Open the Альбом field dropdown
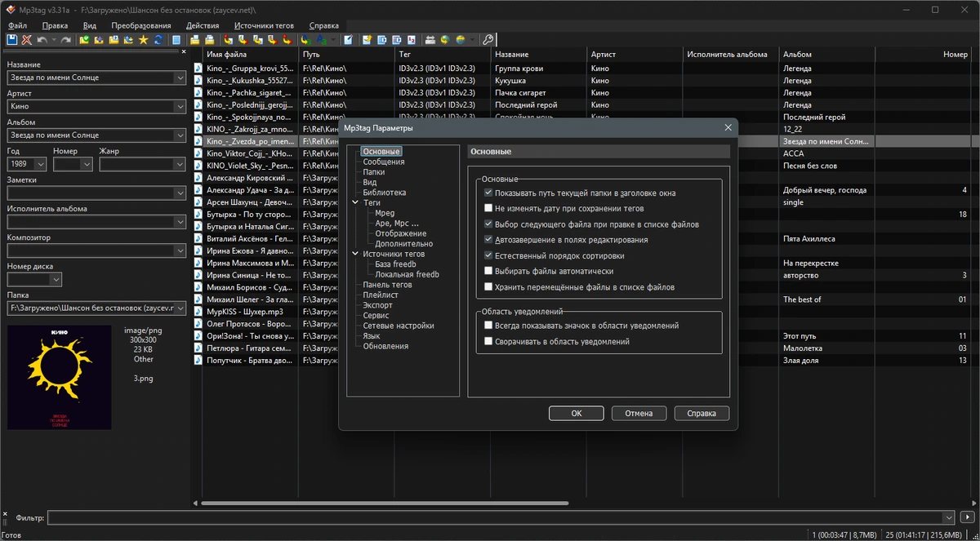Image resolution: width=980 pixels, height=541 pixels. coord(180,135)
